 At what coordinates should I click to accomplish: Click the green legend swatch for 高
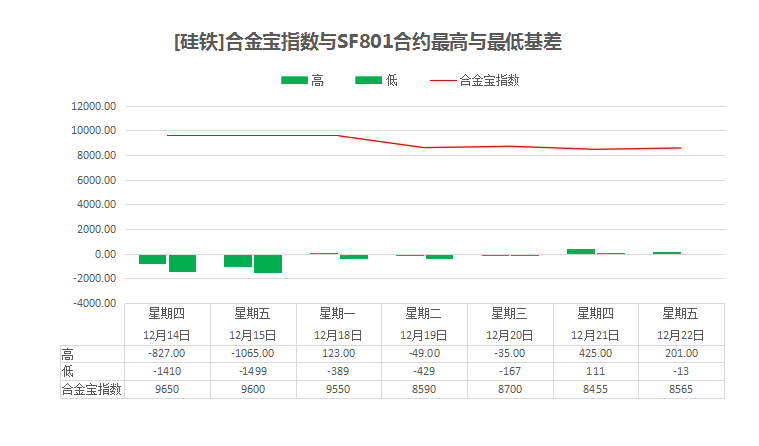point(295,81)
